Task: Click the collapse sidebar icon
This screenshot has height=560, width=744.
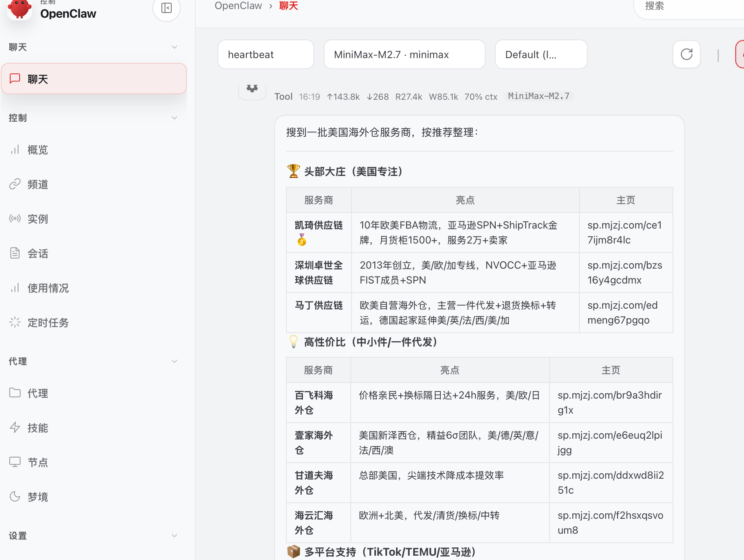Action: (x=167, y=8)
